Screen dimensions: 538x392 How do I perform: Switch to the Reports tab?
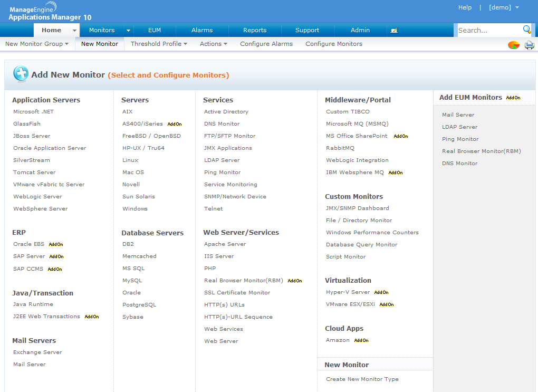(x=255, y=30)
